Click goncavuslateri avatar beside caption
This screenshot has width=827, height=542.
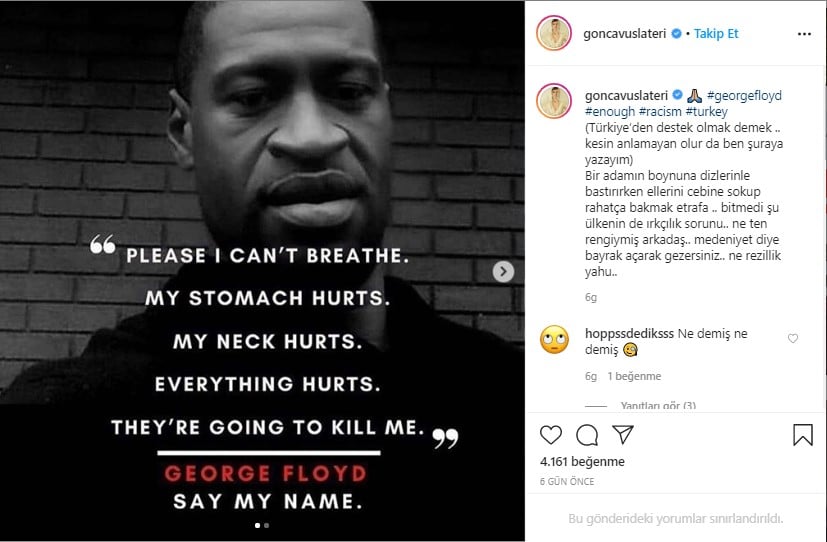point(554,101)
